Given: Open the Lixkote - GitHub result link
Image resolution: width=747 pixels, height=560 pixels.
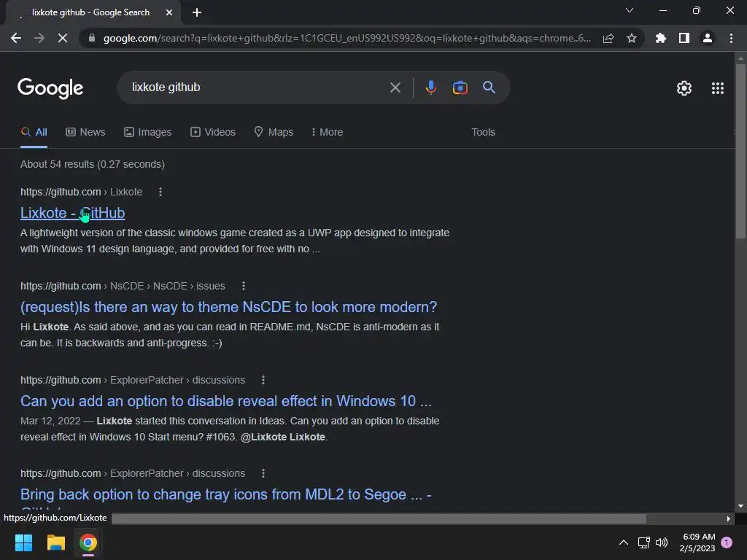Looking at the screenshot, I should pyautogui.click(x=72, y=213).
